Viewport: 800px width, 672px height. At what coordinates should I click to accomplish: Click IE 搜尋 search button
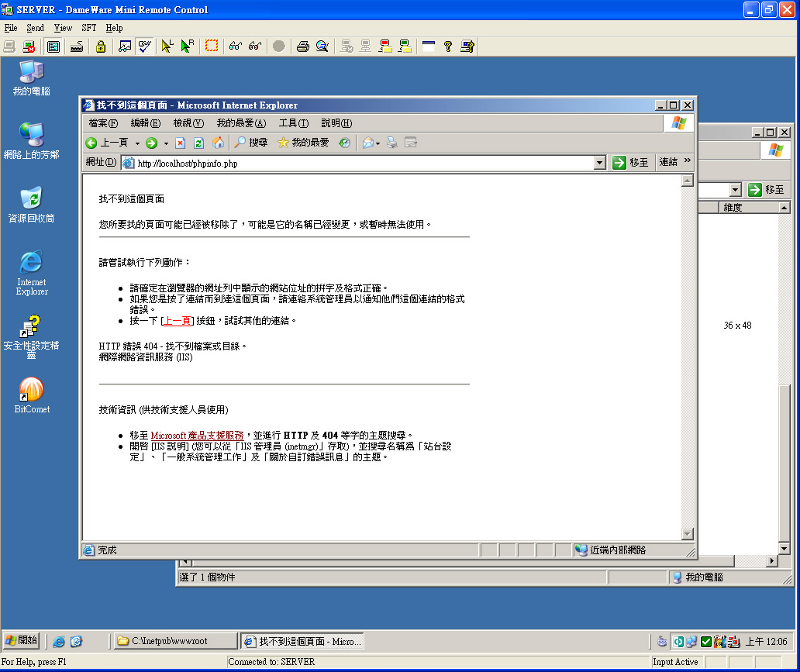(250, 143)
